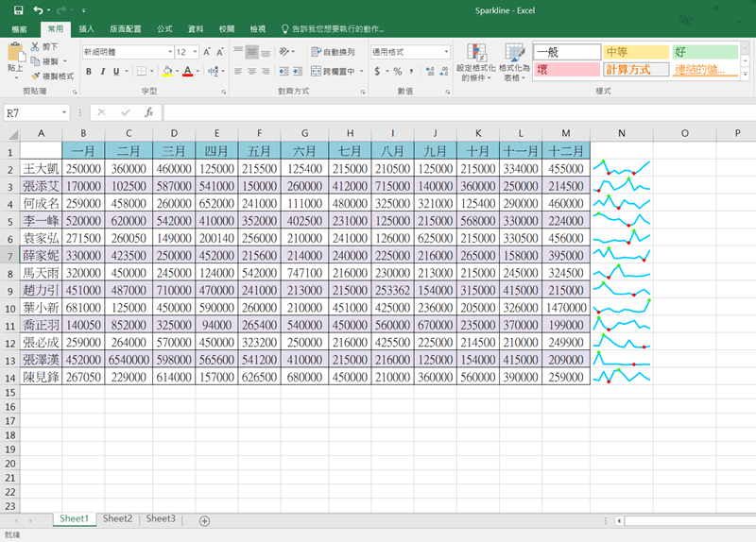Image resolution: width=756 pixels, height=542 pixels.
Task: Switch to the 插入 (Insert) ribbon tab
Action: click(86, 29)
